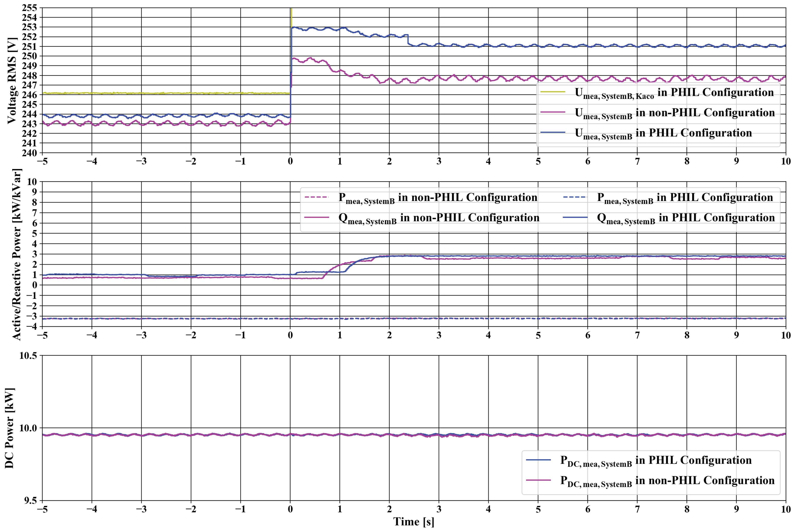Select Q mea SystemB non-PHIL legend label
The width and height of the screenshot is (796, 532).
coord(439,218)
